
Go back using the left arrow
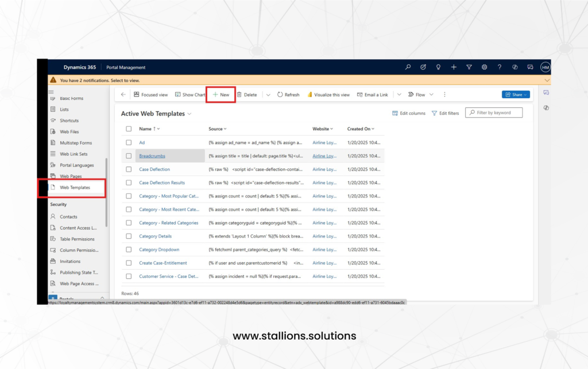tap(123, 95)
